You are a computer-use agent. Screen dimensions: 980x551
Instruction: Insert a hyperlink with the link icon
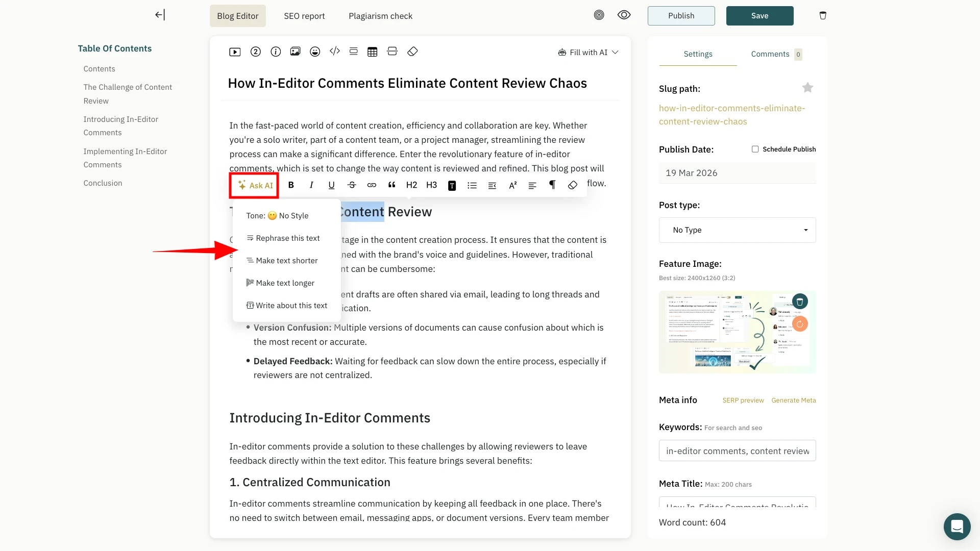tap(372, 185)
